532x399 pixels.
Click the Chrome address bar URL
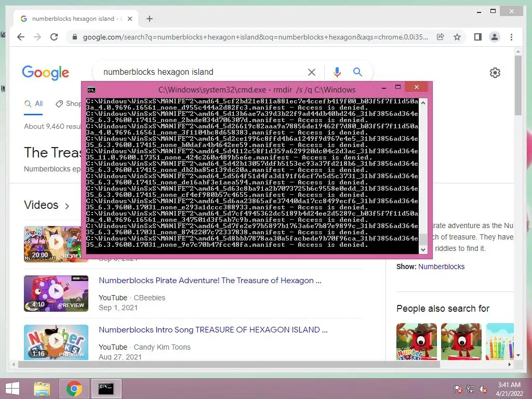pyautogui.click(x=256, y=37)
